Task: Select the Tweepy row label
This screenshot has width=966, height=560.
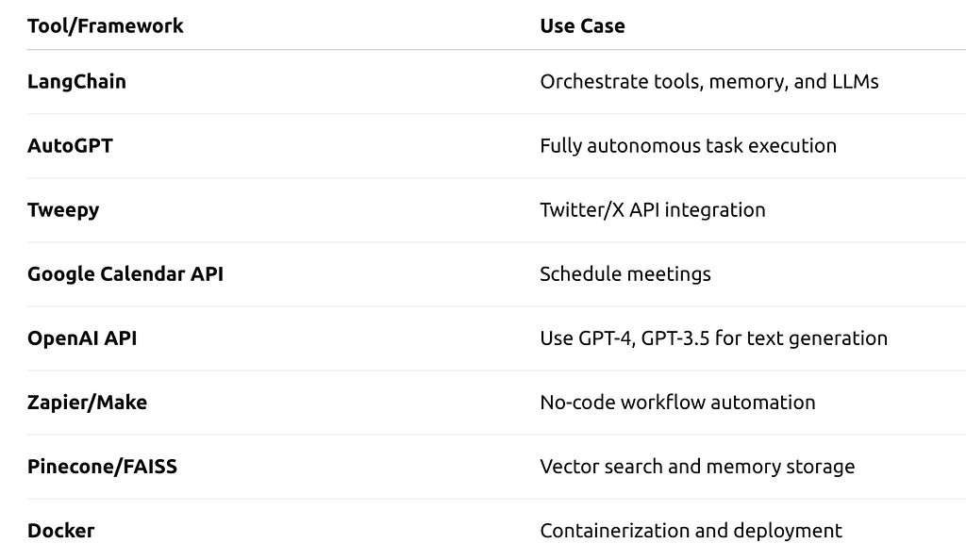Action: click(x=63, y=210)
